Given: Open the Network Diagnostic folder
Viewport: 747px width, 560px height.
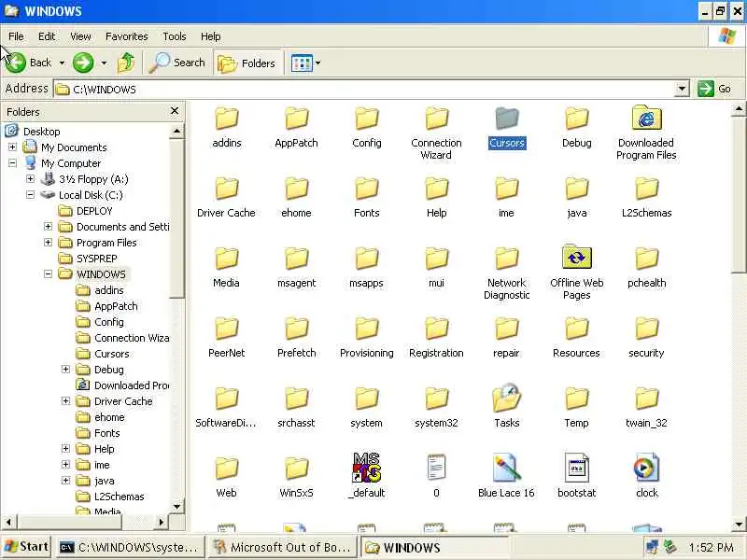Looking at the screenshot, I should coord(506,259).
